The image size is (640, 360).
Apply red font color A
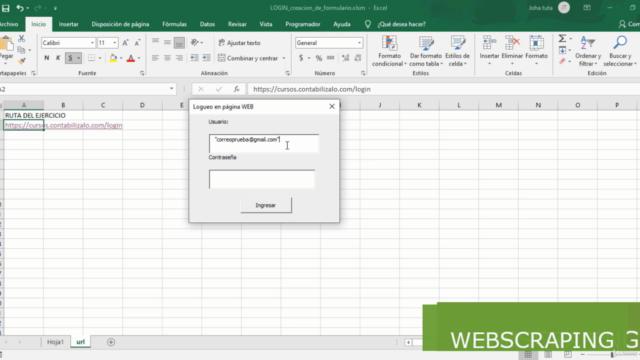pyautogui.click(x=131, y=58)
